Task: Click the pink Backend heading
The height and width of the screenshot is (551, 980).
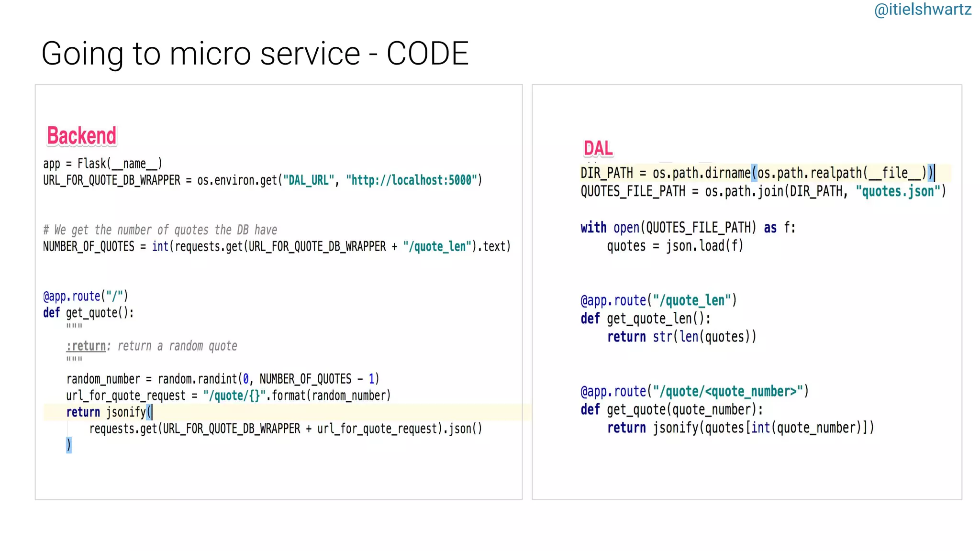Action: [x=81, y=136]
